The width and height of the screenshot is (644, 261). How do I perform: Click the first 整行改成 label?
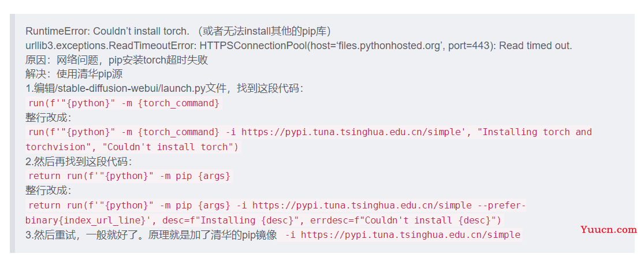49,118
